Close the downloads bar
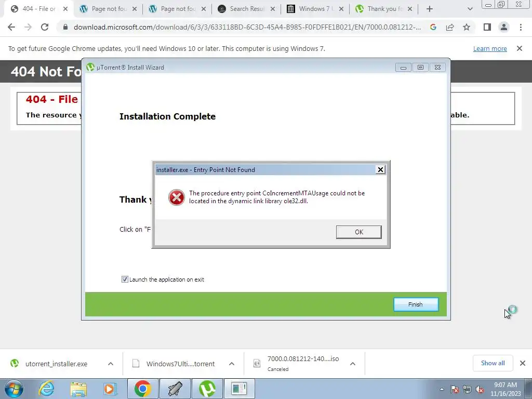Image resolution: width=532 pixels, height=399 pixels. click(x=523, y=363)
